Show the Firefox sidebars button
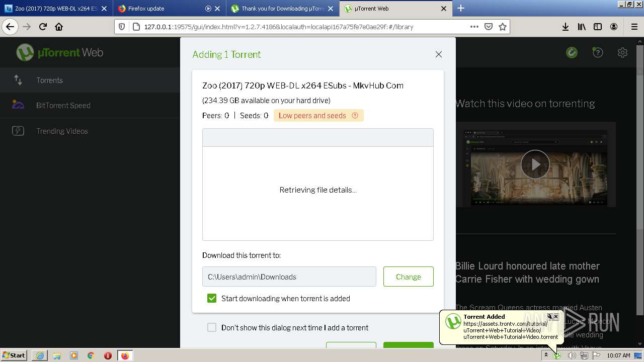This screenshot has width=644, height=362. pyautogui.click(x=598, y=27)
